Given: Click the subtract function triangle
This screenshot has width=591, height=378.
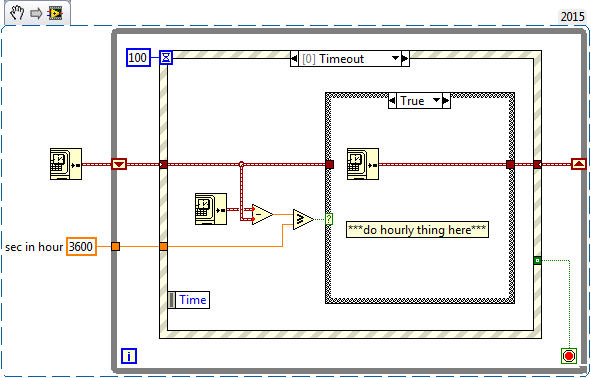Looking at the screenshot, I should (x=262, y=214).
